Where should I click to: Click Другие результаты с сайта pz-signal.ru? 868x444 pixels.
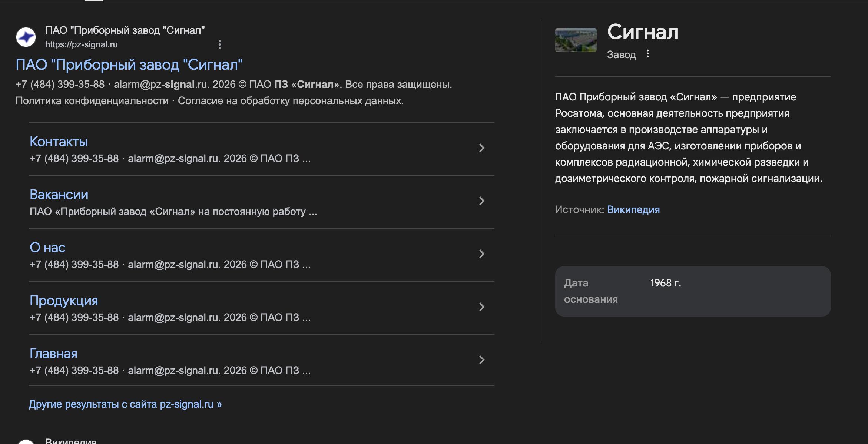pyautogui.click(x=125, y=404)
